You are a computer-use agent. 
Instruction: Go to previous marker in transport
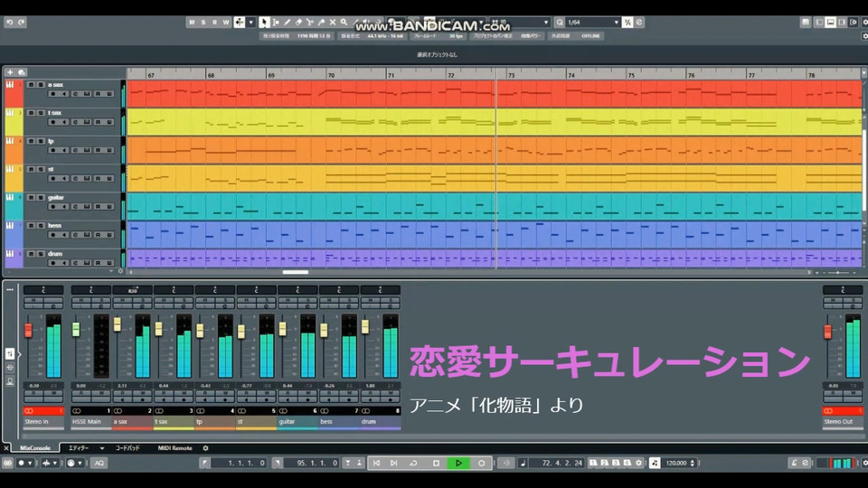377,463
